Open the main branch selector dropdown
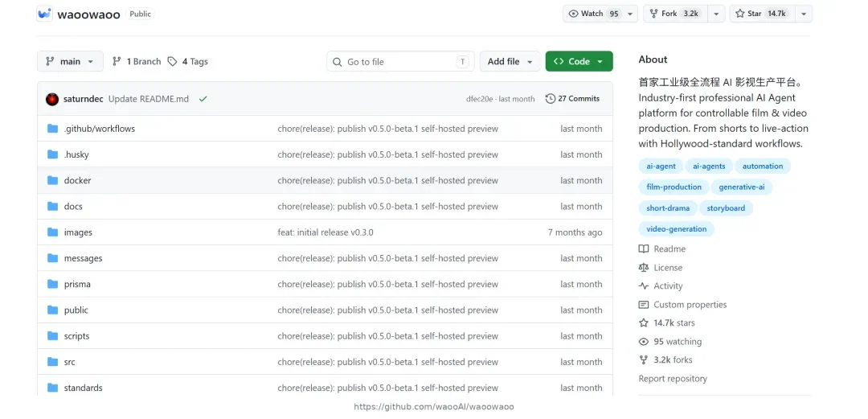 point(70,61)
